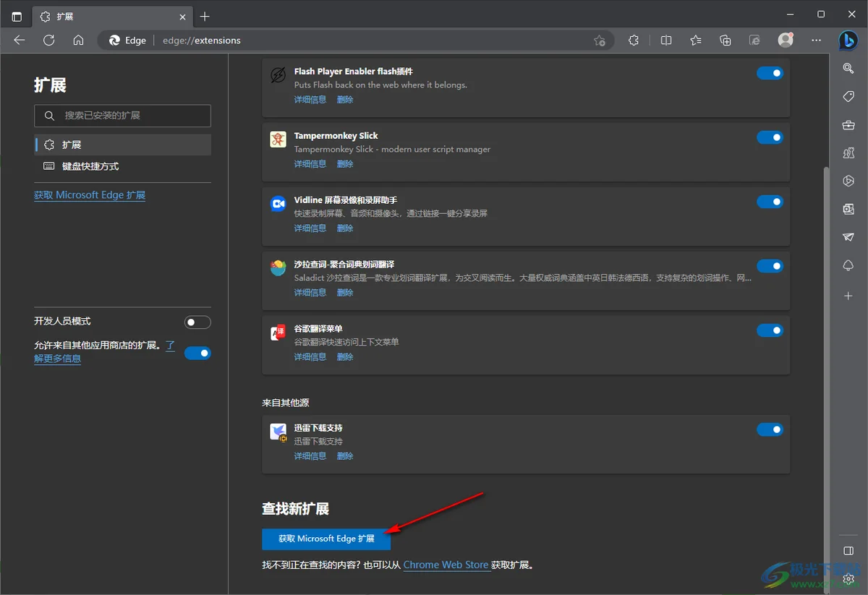Open the Collections icon
The height and width of the screenshot is (595, 868).
726,40
